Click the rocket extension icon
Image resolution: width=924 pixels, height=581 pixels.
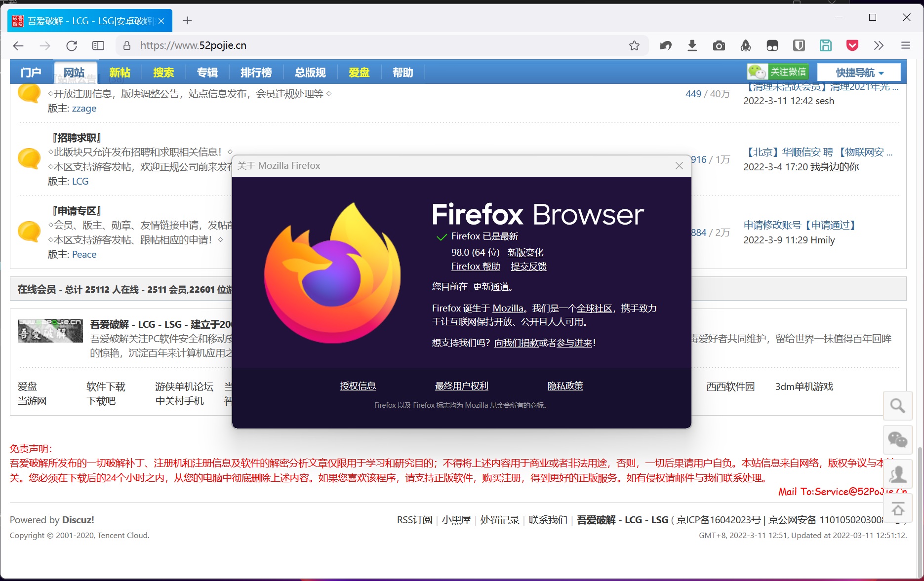click(x=746, y=45)
